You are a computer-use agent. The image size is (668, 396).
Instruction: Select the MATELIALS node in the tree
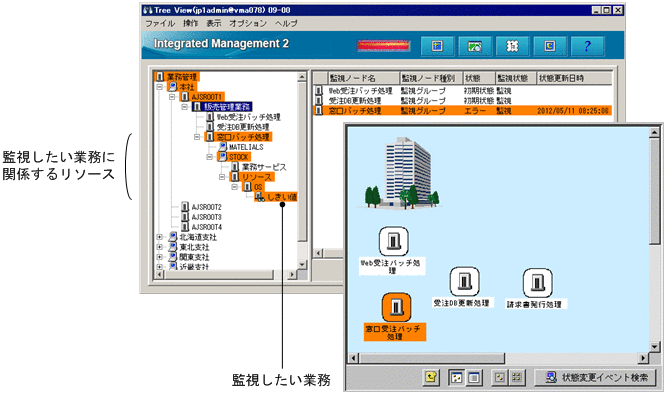[246, 147]
